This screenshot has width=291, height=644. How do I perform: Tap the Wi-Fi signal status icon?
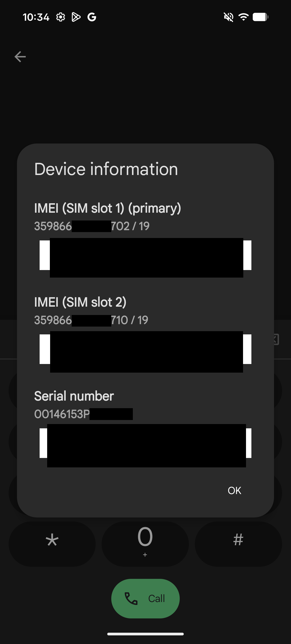click(x=244, y=17)
